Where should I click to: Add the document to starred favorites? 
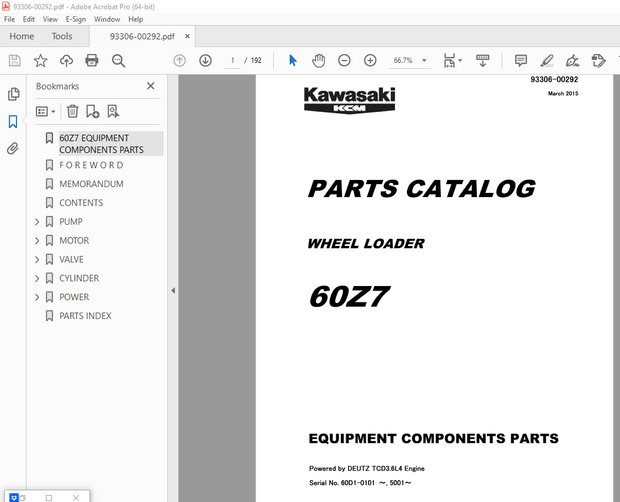[x=40, y=60]
